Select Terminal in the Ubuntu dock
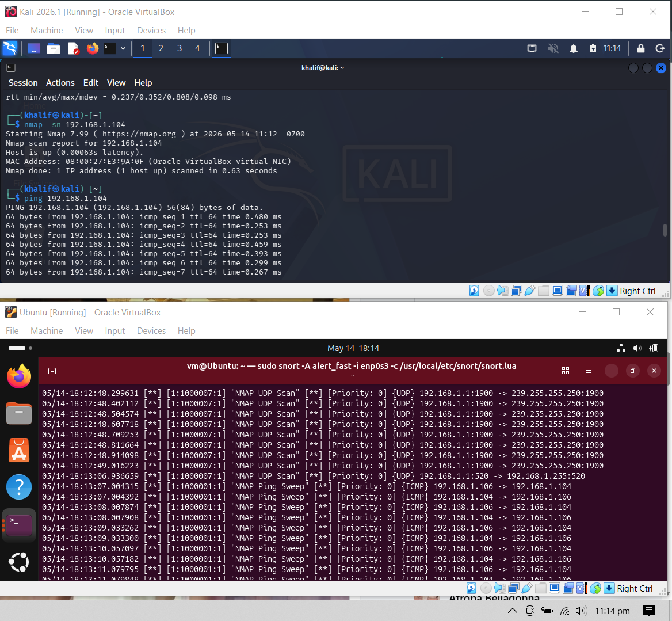Screen dimensions: 672x621 click(x=19, y=524)
